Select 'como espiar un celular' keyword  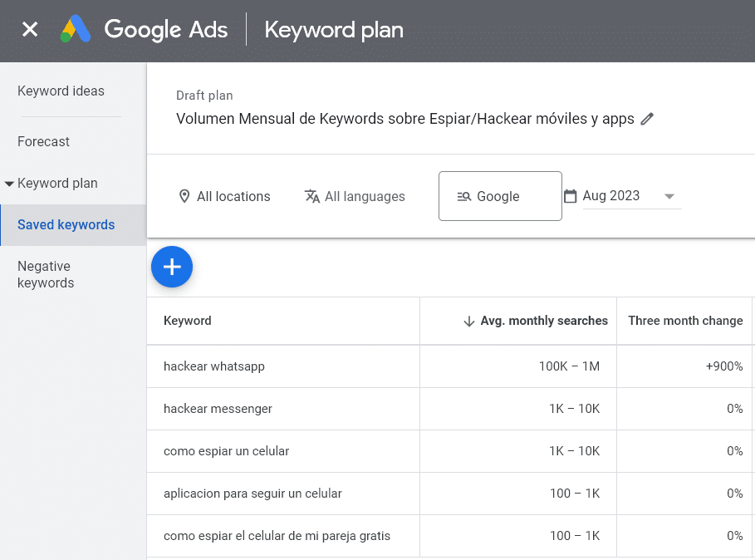(x=226, y=451)
